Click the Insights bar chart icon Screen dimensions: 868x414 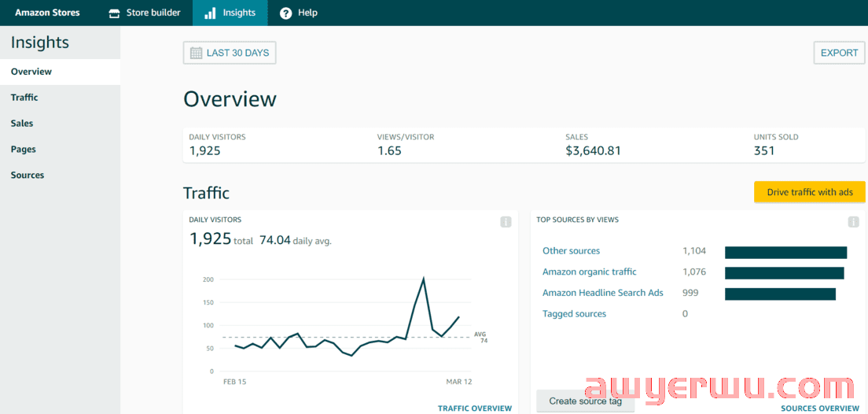pos(210,13)
